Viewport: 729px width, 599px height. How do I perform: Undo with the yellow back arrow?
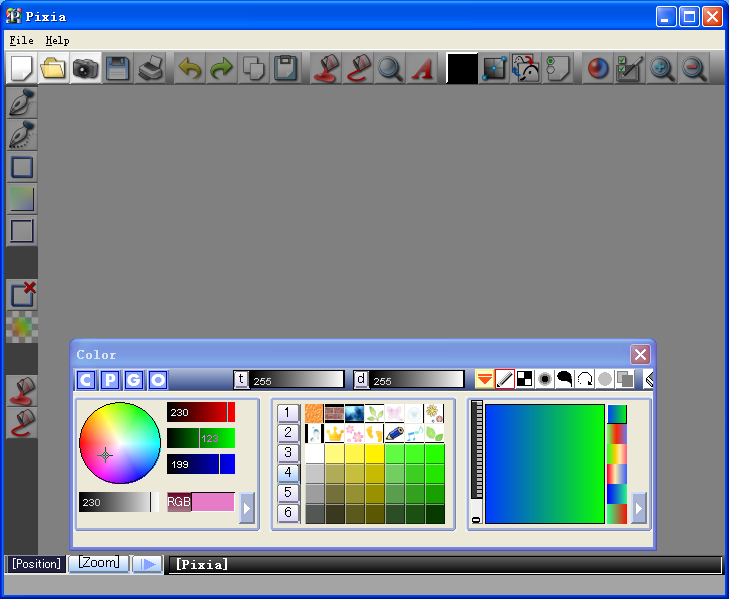coord(190,68)
